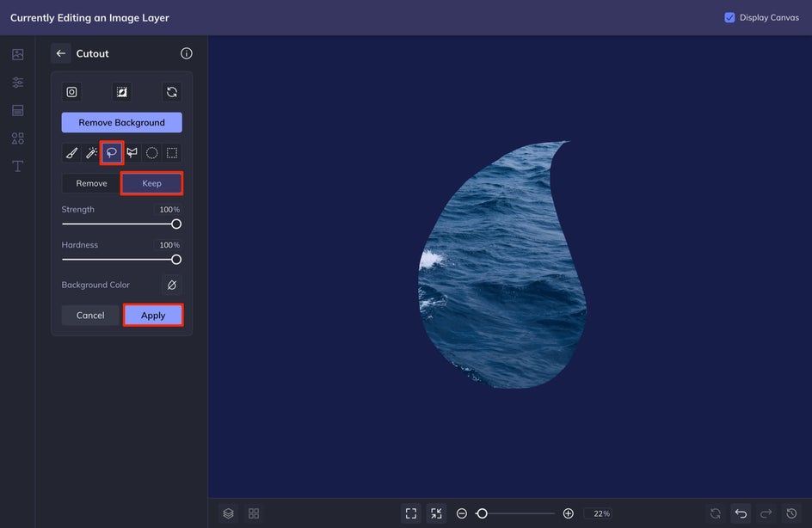The image size is (812, 528).
Task: Select the subject isolate icon
Action: [x=71, y=92]
